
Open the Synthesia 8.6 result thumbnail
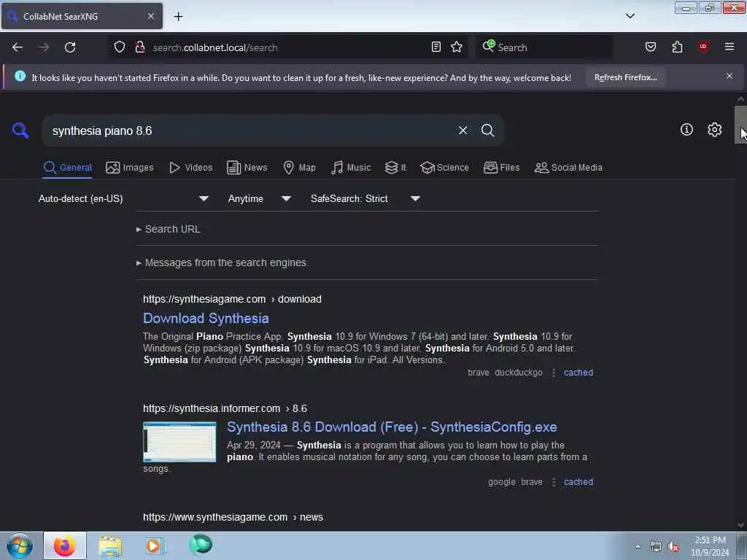pyautogui.click(x=179, y=442)
